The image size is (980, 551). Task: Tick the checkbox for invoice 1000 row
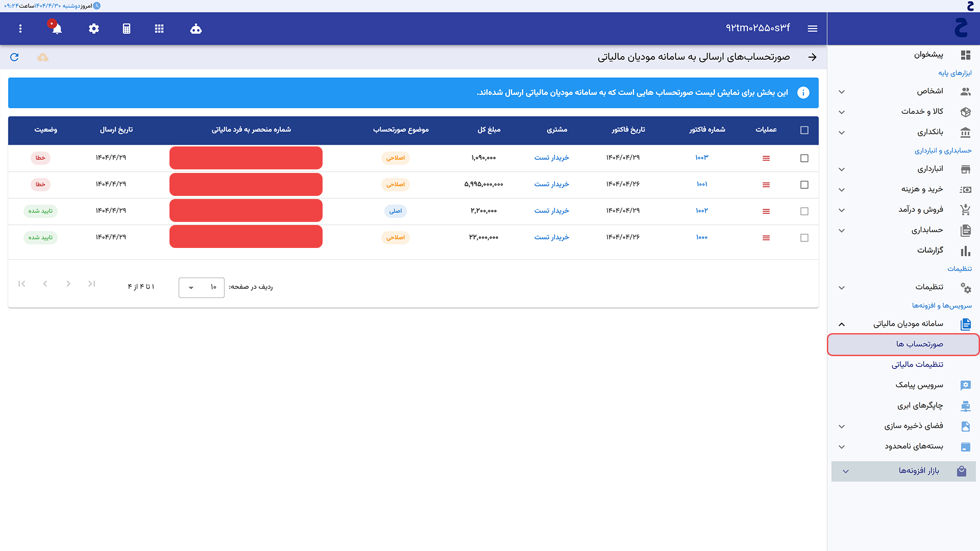pyautogui.click(x=804, y=238)
